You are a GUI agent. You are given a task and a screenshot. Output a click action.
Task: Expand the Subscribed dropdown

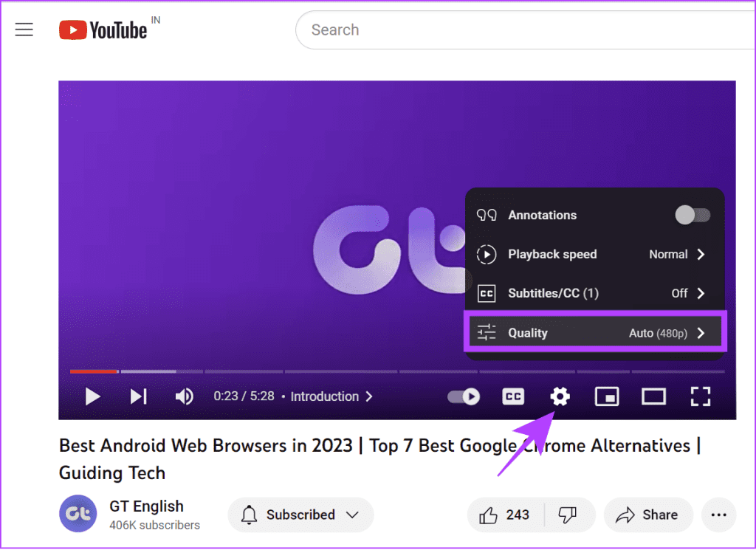click(x=300, y=515)
